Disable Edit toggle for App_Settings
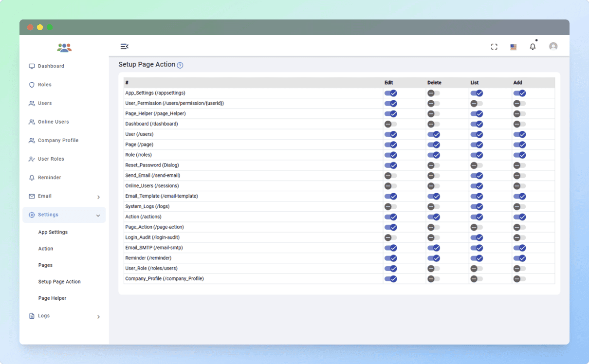The image size is (589, 364). [391, 93]
